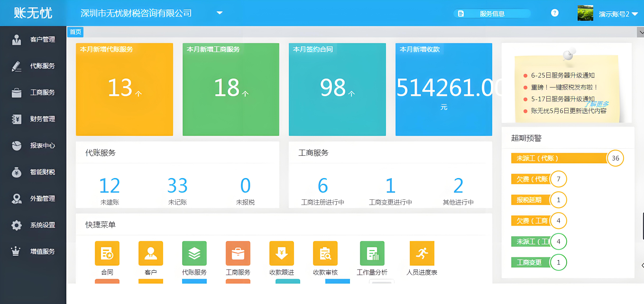Open notice 账无忧5月6日更新迭代内容

point(569,111)
